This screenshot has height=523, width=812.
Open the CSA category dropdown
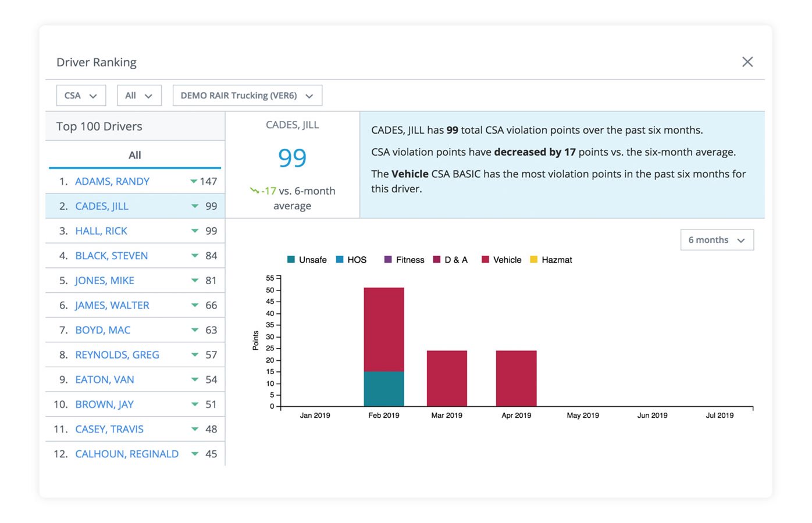[81, 96]
